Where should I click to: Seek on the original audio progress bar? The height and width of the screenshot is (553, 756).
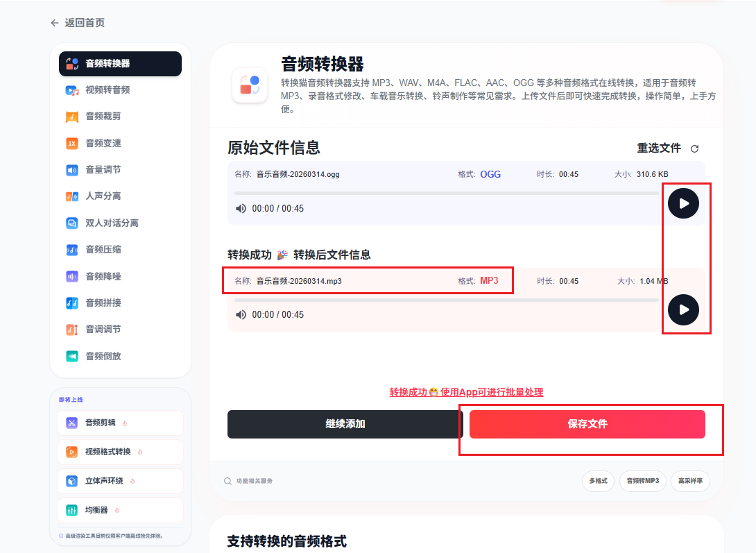[x=447, y=194]
